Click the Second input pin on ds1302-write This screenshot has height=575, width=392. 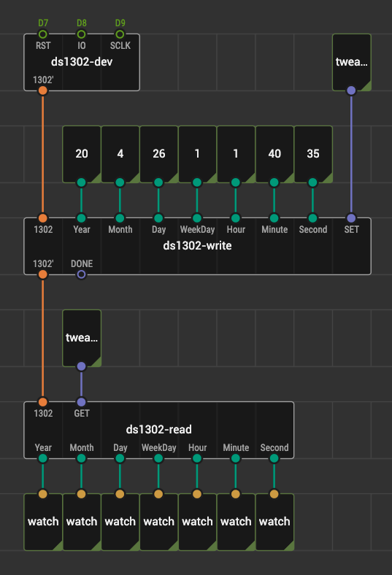[x=312, y=218]
